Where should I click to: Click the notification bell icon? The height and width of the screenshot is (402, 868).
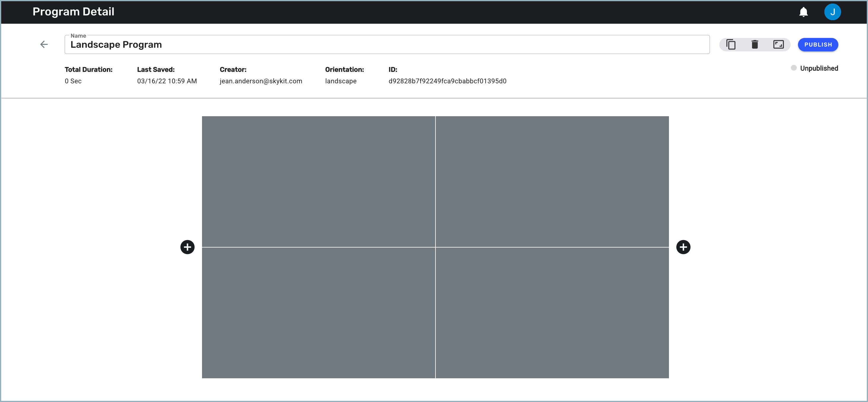pos(803,12)
